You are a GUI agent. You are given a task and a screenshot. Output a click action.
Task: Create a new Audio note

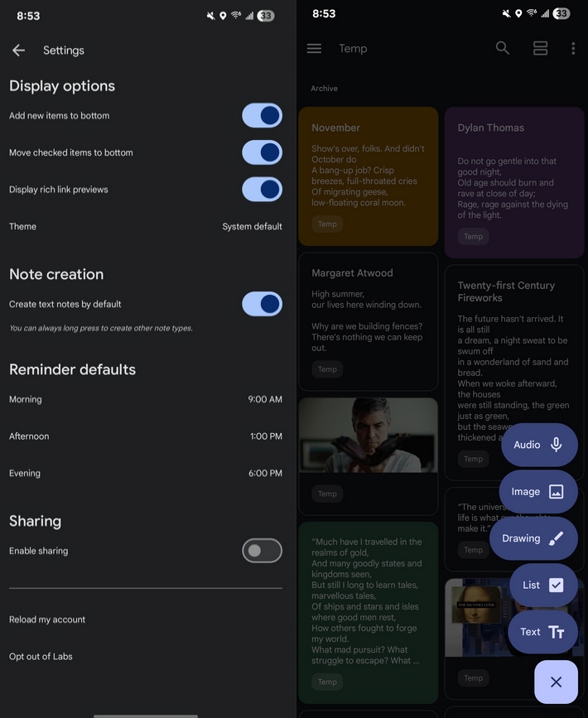pos(539,445)
